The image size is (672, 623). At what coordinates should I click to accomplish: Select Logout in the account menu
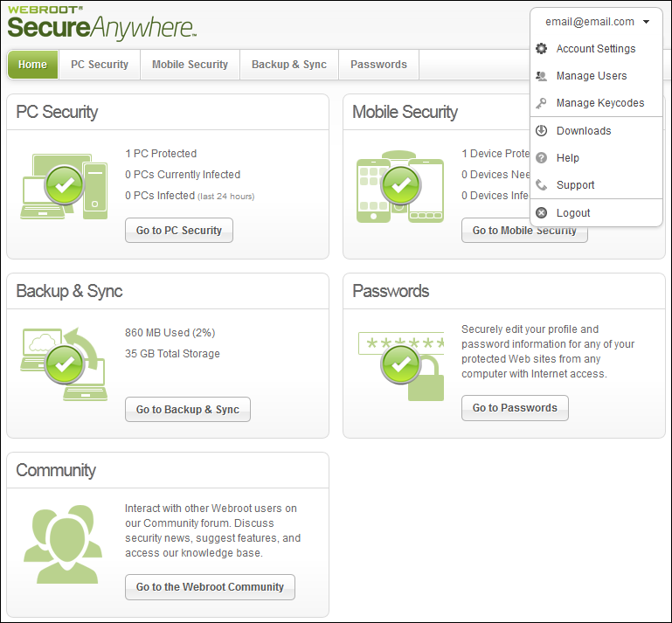(596, 212)
